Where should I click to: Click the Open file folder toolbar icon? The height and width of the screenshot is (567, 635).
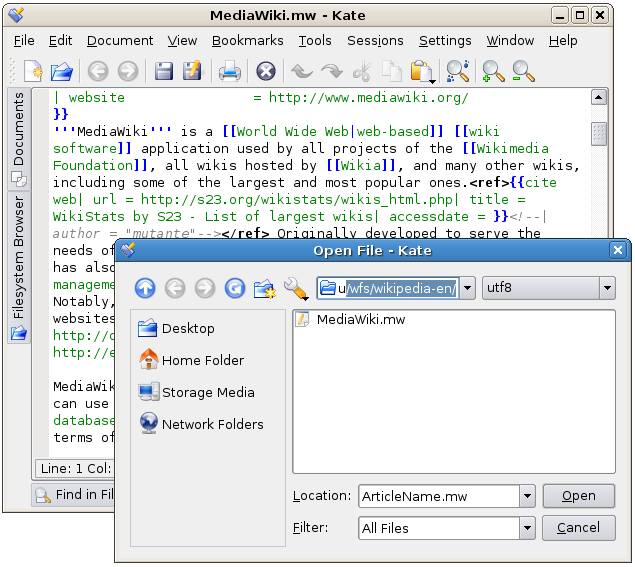62,71
